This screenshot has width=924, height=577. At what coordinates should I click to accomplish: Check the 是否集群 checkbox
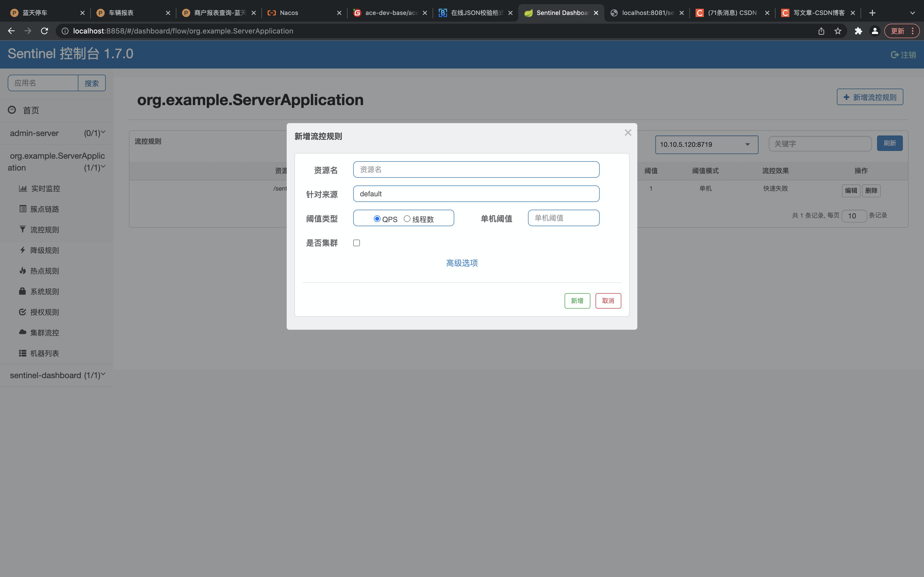[356, 243]
